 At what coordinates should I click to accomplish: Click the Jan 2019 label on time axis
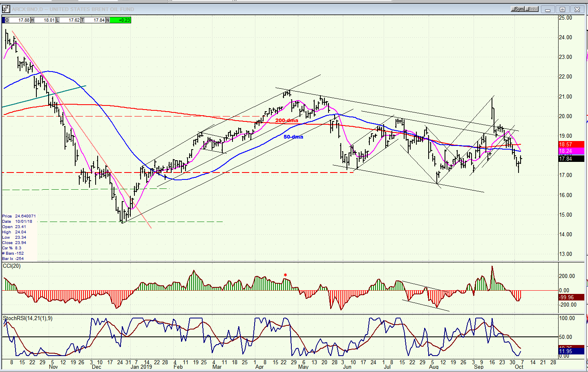(141, 367)
